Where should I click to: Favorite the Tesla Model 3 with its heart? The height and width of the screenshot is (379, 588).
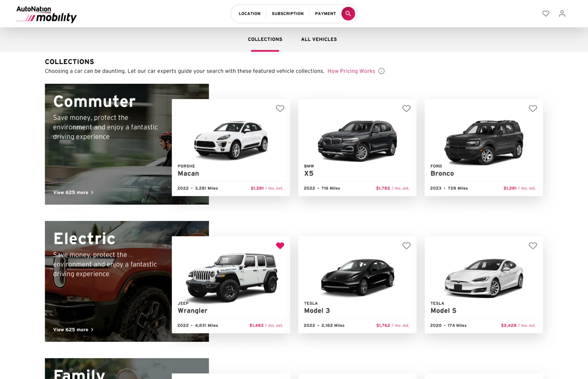(x=407, y=246)
